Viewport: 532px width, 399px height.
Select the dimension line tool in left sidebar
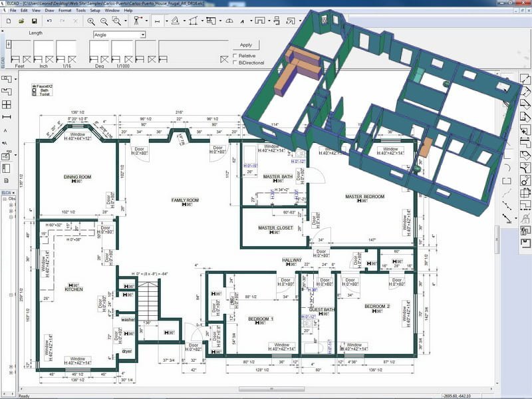tap(7, 117)
